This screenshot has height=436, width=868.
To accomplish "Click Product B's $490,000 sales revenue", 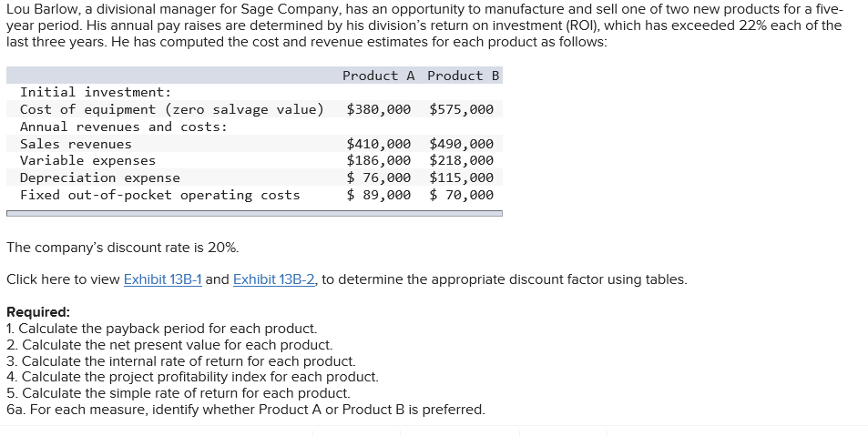I will [461, 144].
